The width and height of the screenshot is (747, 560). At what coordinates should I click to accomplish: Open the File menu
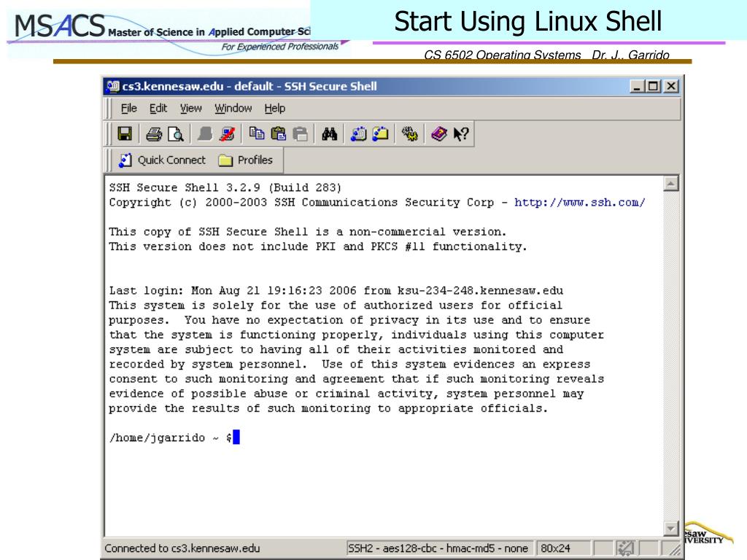128,109
